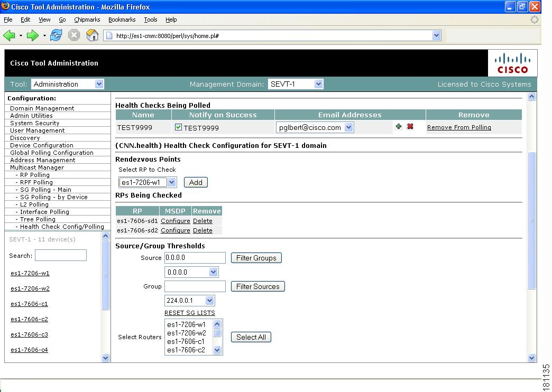Click green plus to add email

point(399,126)
